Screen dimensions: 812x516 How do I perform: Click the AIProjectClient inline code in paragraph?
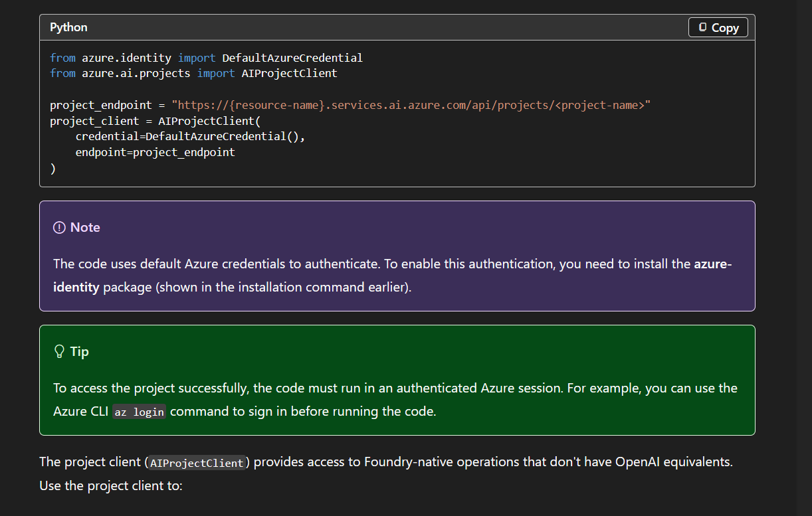point(197,463)
